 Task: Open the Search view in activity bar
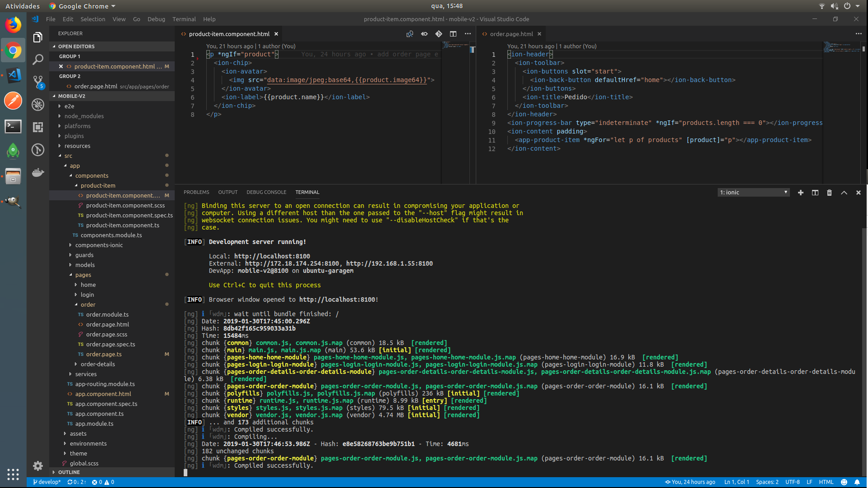(38, 59)
